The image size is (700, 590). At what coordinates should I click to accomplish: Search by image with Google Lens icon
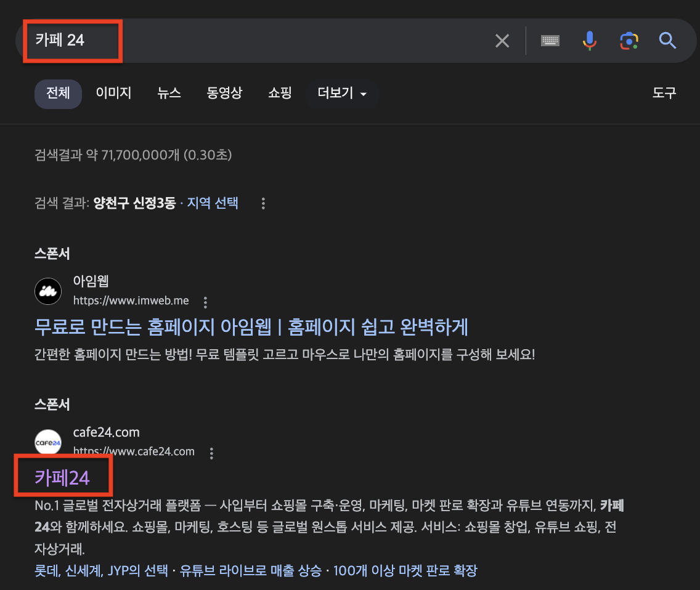629,41
